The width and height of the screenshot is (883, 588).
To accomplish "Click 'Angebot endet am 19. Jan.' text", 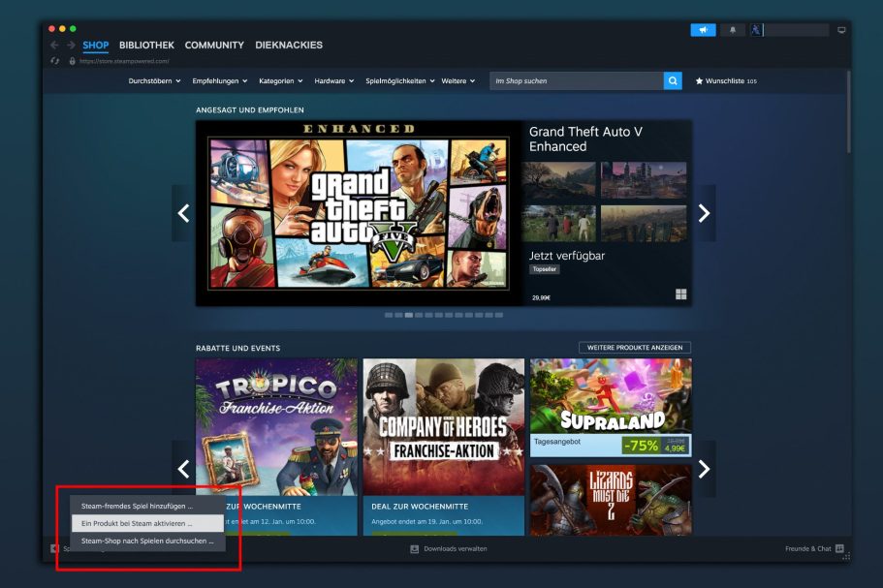I will coord(426,521).
